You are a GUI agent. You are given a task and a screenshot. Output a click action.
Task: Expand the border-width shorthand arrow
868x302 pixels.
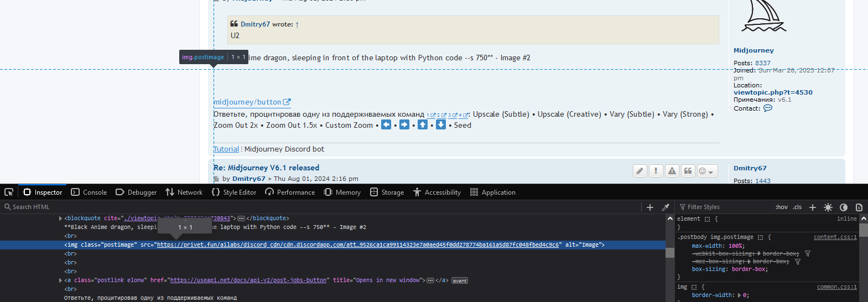coord(740,295)
